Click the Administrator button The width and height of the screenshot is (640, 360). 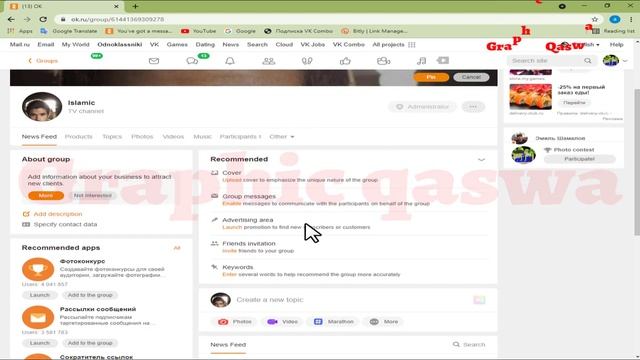[x=422, y=107]
